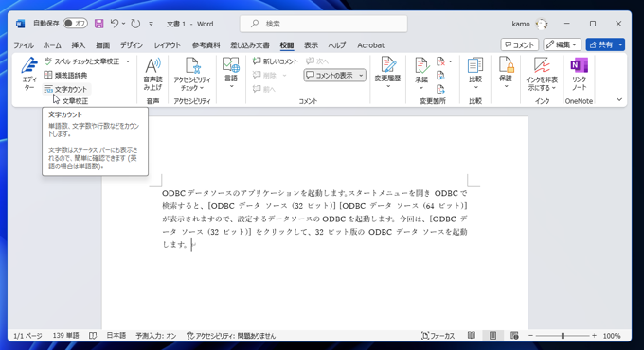Switch to the 参考資料 references tab
This screenshot has width=644, height=350.
click(x=206, y=45)
